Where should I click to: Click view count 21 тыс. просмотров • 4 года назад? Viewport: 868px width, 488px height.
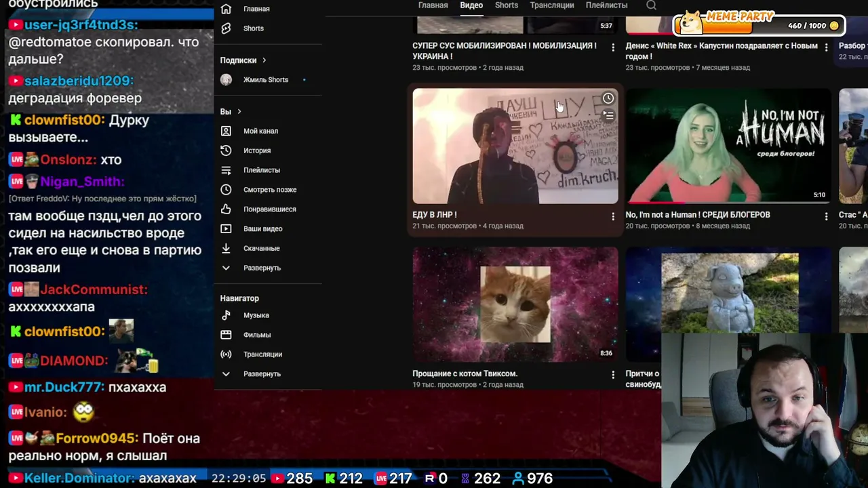coord(468,226)
